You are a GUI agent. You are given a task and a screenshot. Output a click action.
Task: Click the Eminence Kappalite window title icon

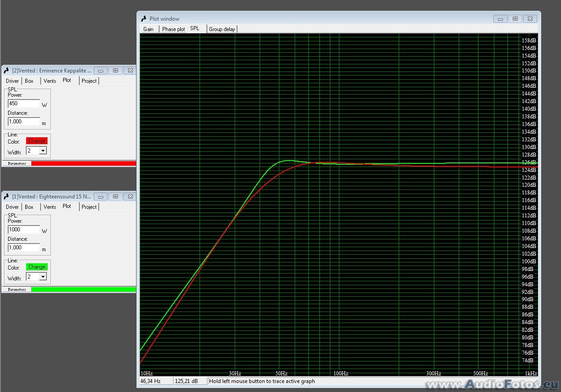point(6,70)
